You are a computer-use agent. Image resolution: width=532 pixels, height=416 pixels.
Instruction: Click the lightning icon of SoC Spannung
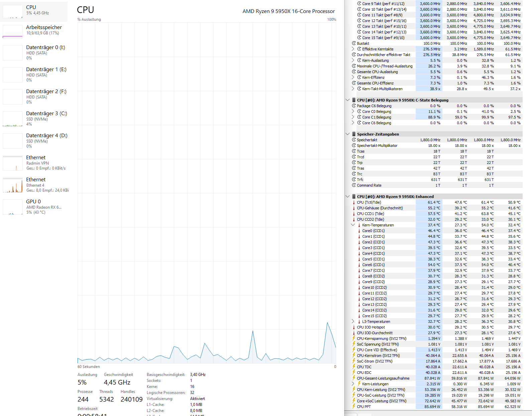(354, 344)
